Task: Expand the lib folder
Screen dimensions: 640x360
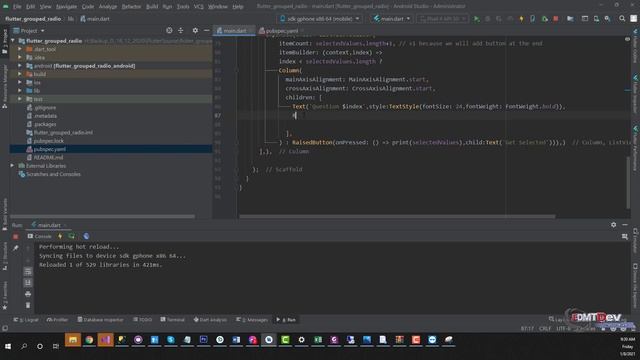Action: (x=20, y=91)
